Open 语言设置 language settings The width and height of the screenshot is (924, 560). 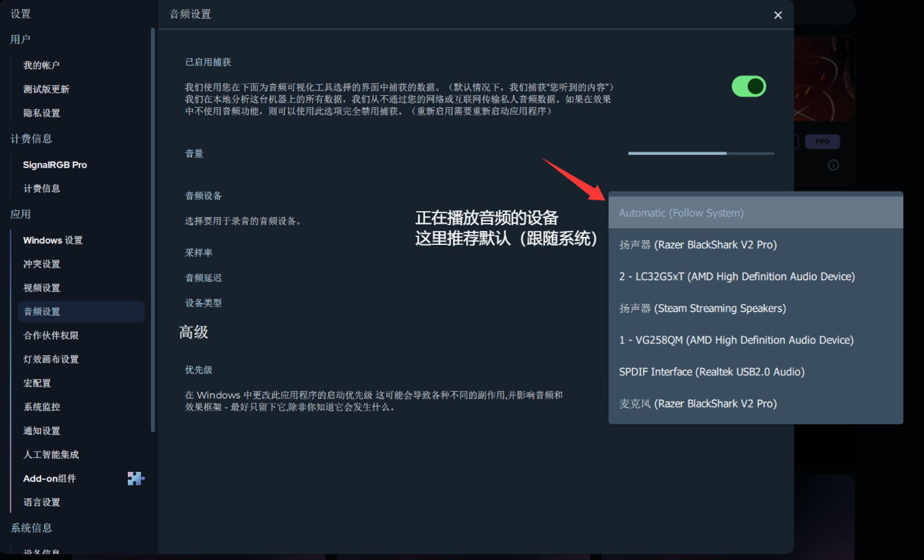pos(42,502)
